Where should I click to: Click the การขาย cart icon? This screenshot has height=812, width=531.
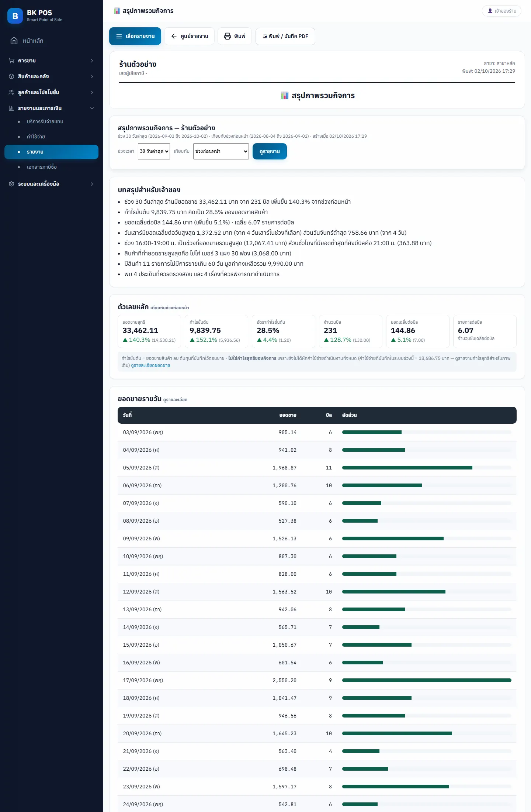point(11,61)
